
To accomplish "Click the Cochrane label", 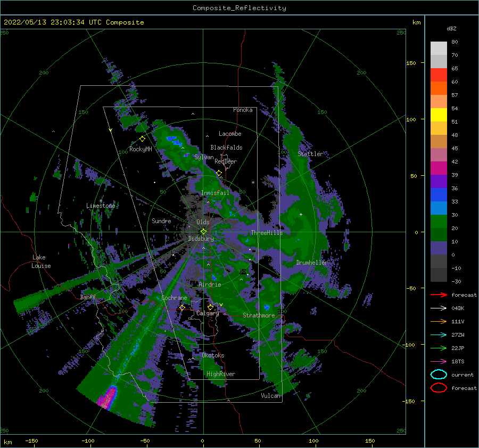I will point(174,298).
